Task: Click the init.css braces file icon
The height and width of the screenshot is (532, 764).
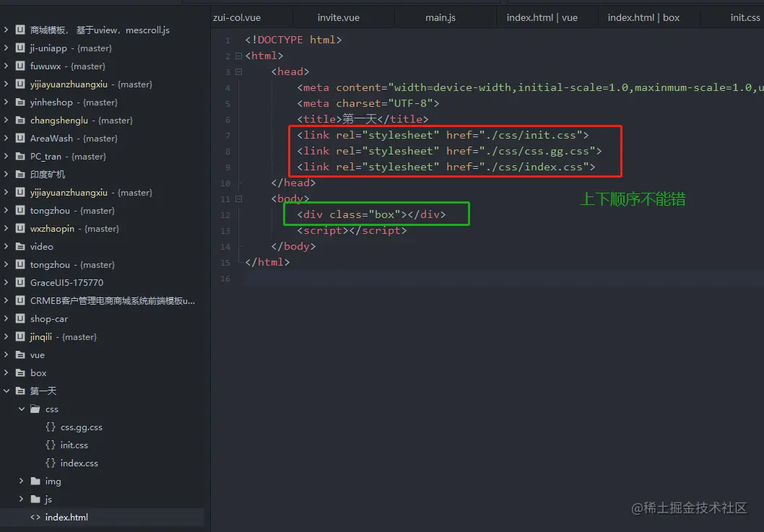Action: pyautogui.click(x=50, y=445)
